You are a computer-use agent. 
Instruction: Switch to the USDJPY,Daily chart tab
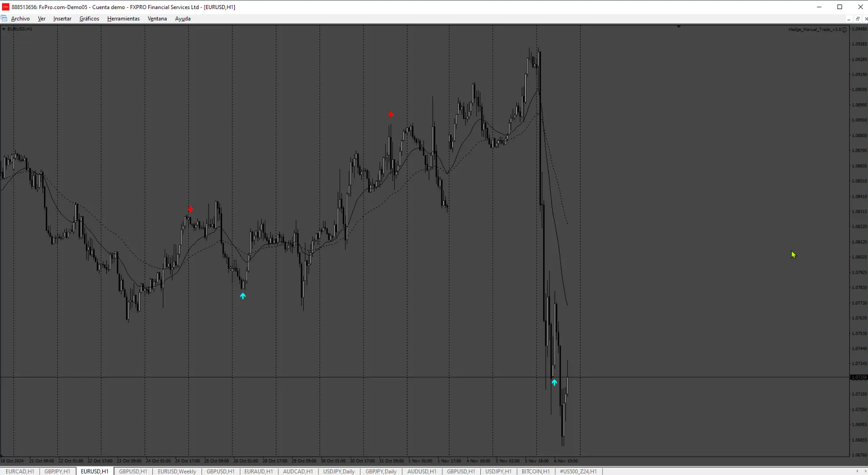click(x=339, y=471)
